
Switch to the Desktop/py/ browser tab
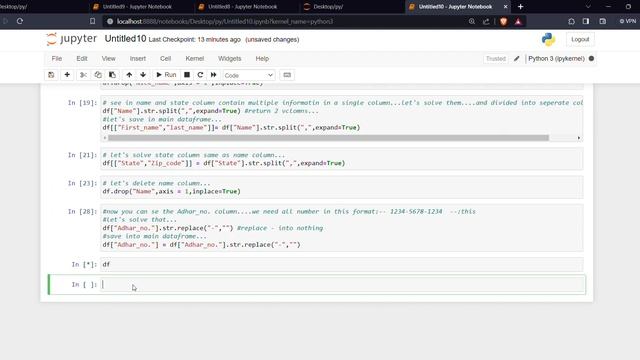328,7
